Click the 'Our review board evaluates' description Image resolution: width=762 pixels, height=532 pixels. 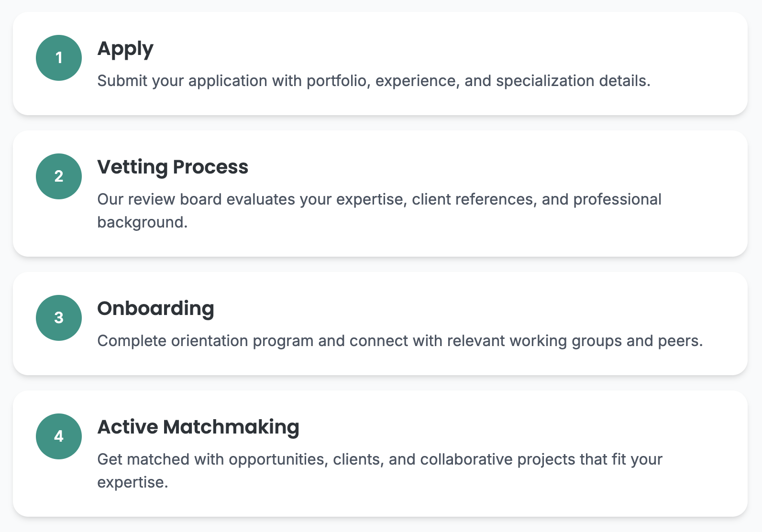[379, 199]
